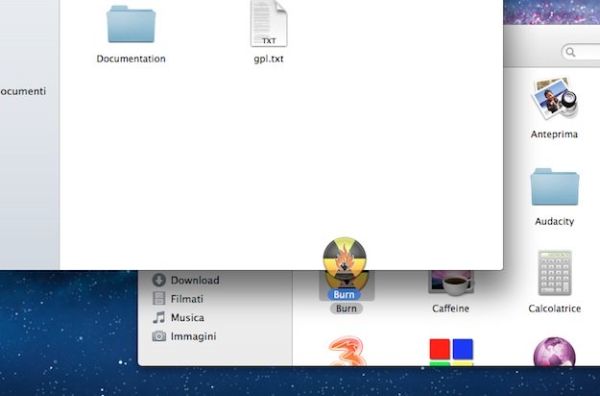The image size is (600, 396).
Task: Select the Calcolatrice calculator icon
Action: [x=554, y=273]
